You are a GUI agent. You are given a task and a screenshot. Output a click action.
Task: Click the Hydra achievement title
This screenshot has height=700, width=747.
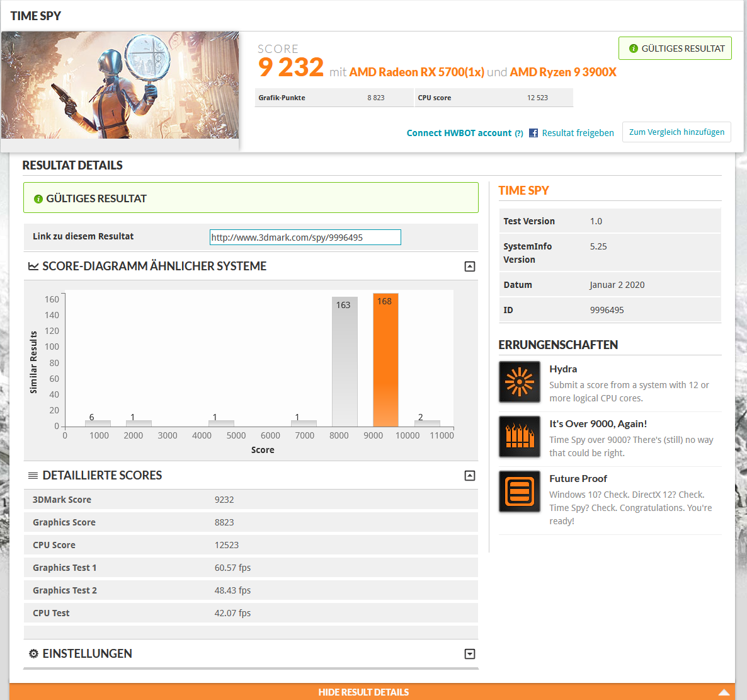[x=563, y=369]
